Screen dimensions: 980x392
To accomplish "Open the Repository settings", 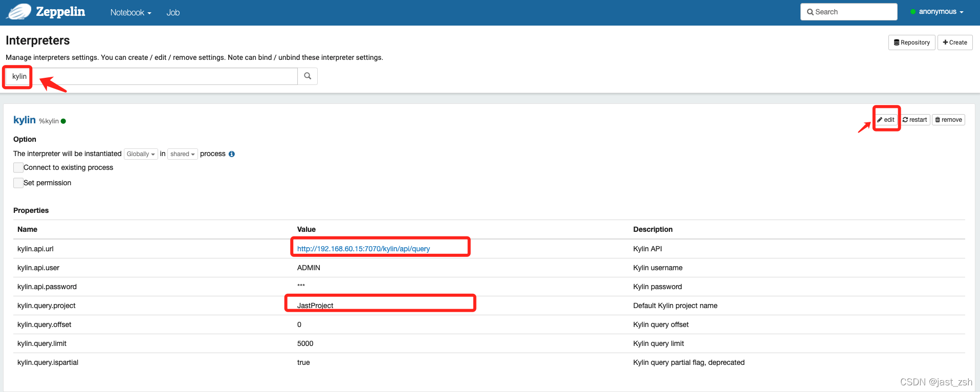I will (x=911, y=42).
